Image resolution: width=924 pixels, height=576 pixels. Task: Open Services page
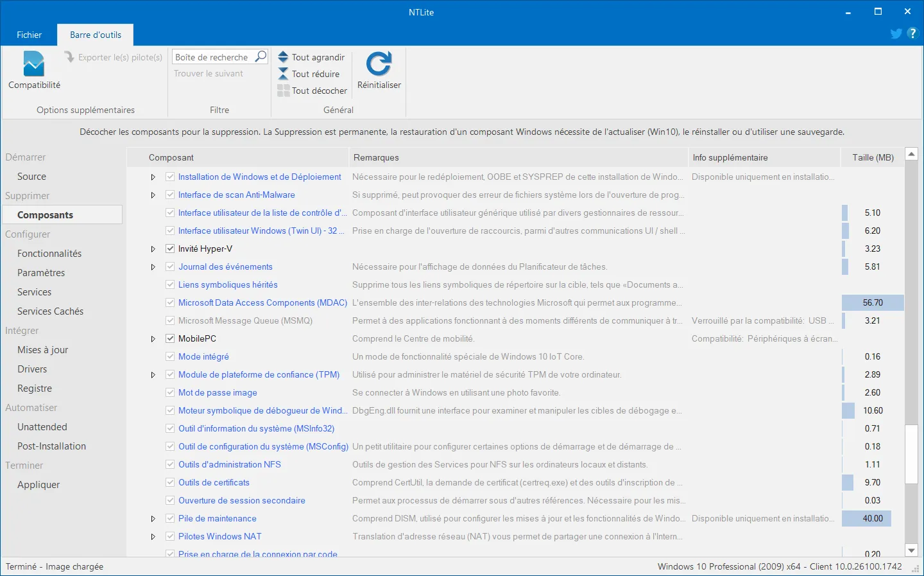click(34, 292)
